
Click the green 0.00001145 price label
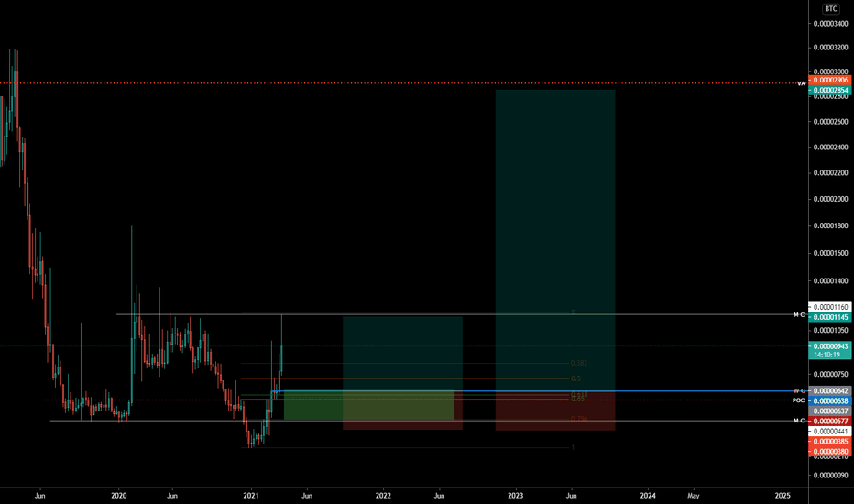pos(830,317)
